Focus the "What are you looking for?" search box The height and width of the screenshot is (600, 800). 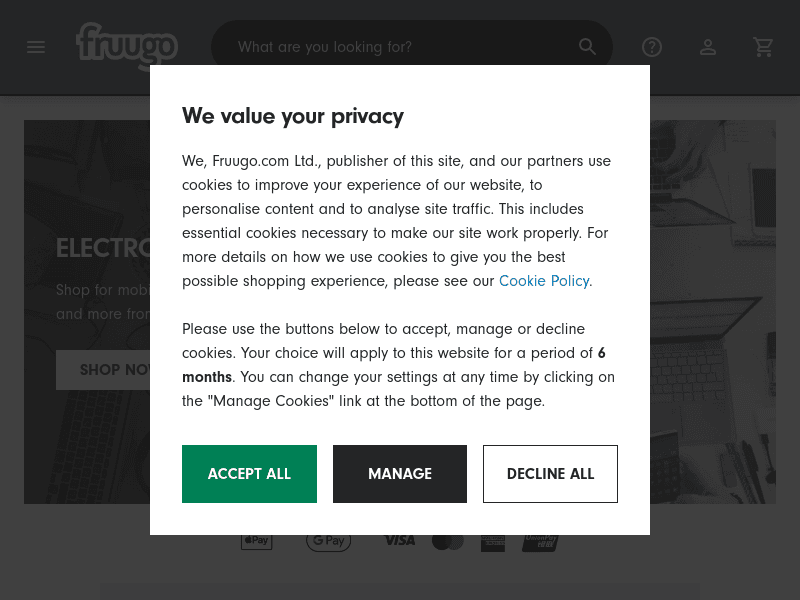pos(400,47)
